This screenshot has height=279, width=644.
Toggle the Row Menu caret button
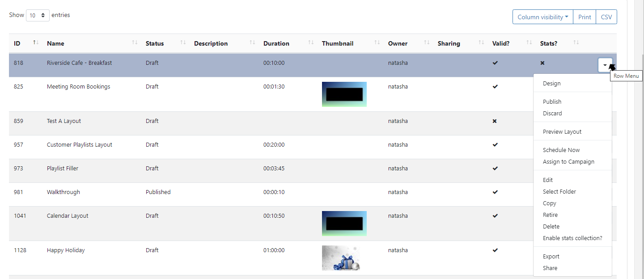605,65
